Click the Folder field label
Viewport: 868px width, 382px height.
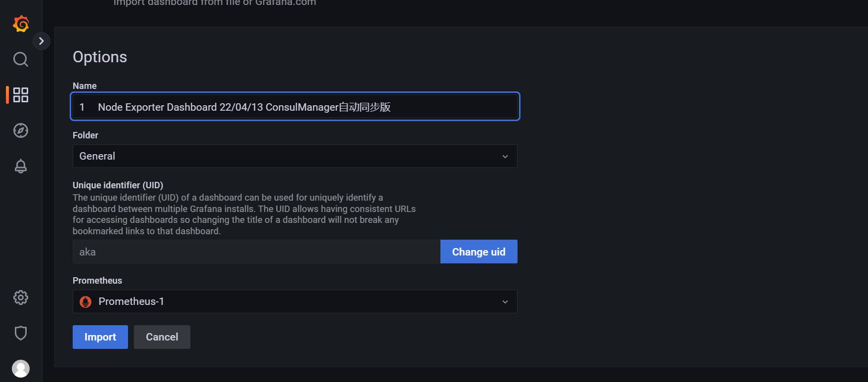86,135
